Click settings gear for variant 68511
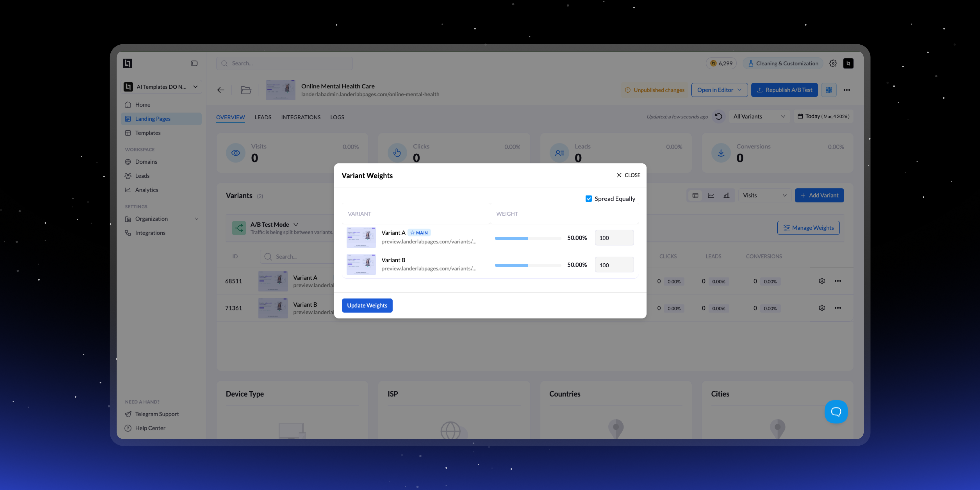This screenshot has width=980, height=490. 822,281
